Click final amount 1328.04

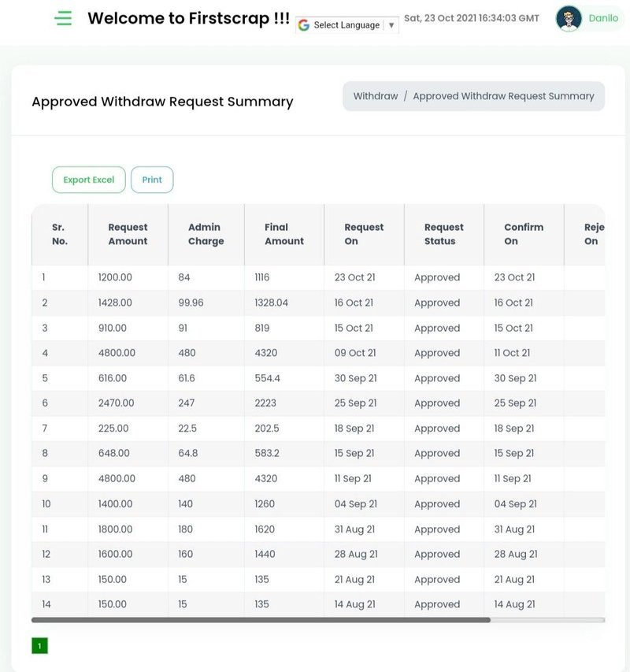(271, 303)
